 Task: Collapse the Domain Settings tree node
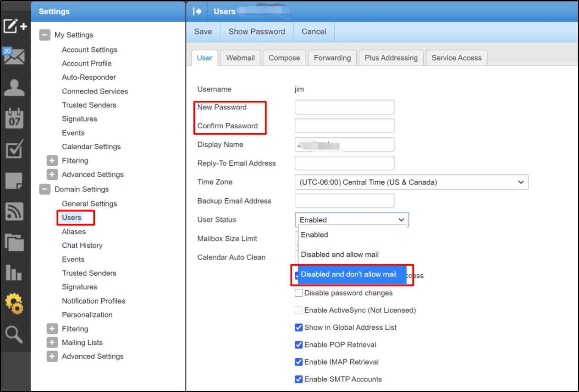tap(44, 189)
